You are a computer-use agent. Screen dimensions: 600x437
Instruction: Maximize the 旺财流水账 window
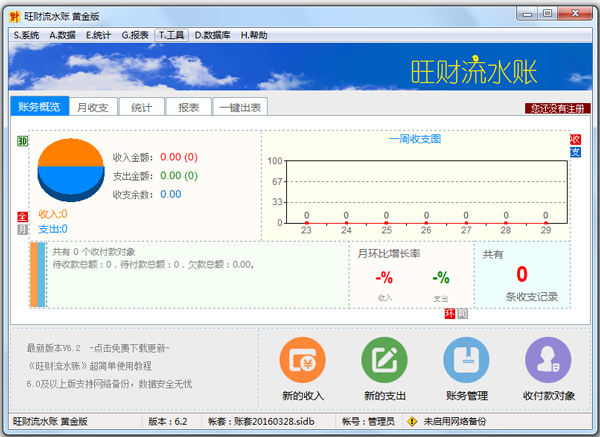click(x=548, y=13)
